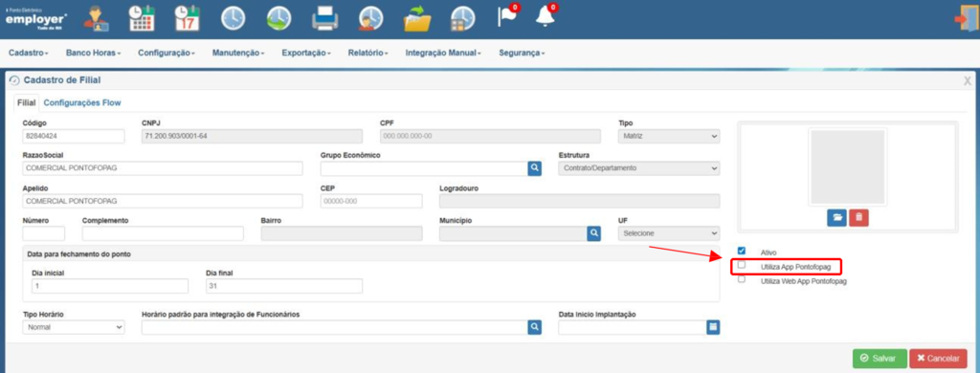Image resolution: width=980 pixels, height=373 pixels.
Task: Click the red trash button to delete the image
Action: (x=858, y=217)
